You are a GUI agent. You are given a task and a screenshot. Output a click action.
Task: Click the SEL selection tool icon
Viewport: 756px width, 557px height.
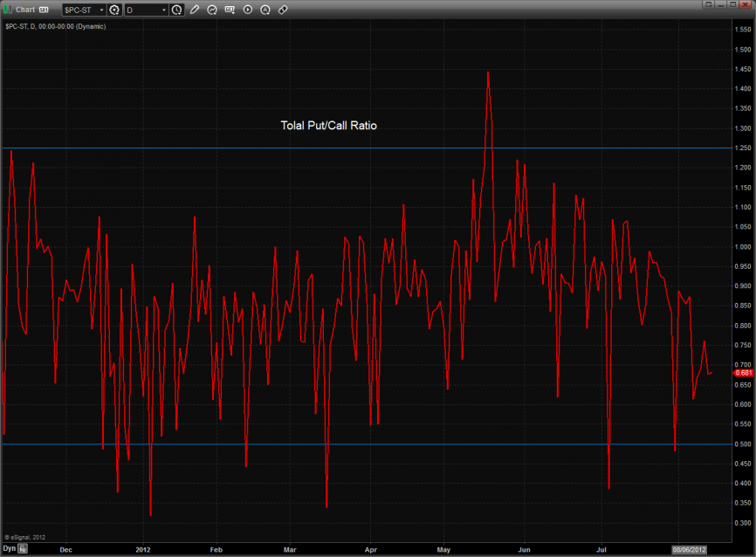[x=230, y=10]
